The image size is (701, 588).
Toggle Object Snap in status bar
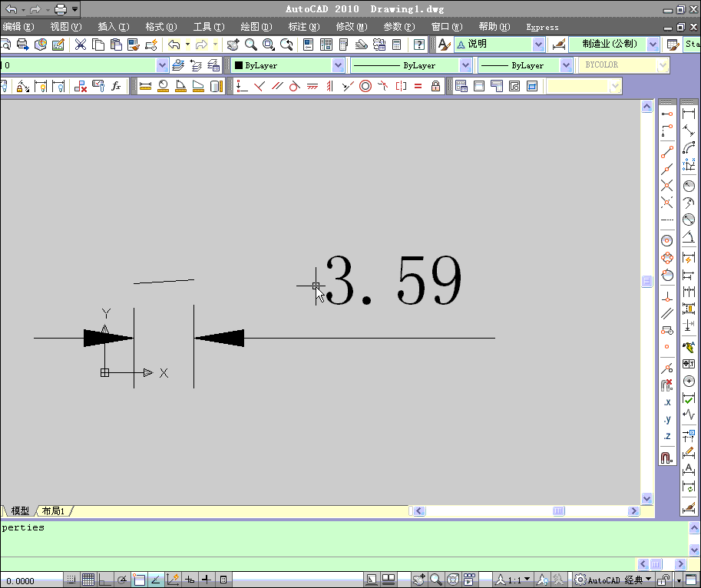(x=139, y=580)
